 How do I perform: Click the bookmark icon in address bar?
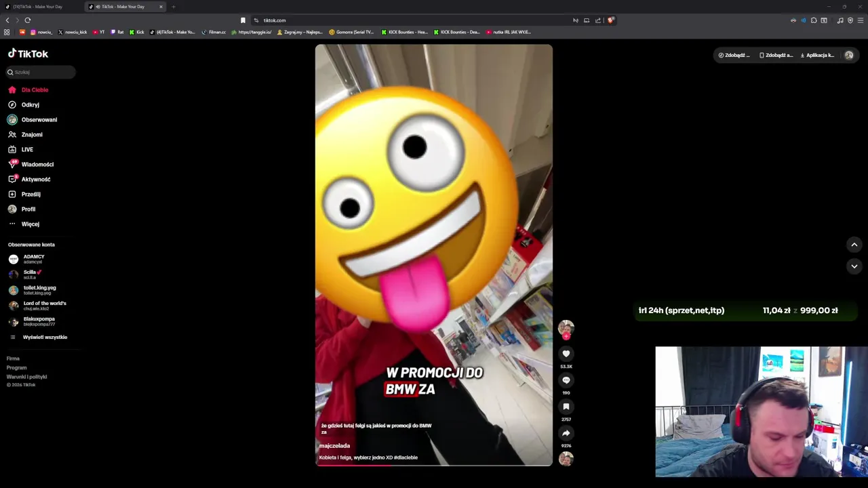[x=243, y=20]
